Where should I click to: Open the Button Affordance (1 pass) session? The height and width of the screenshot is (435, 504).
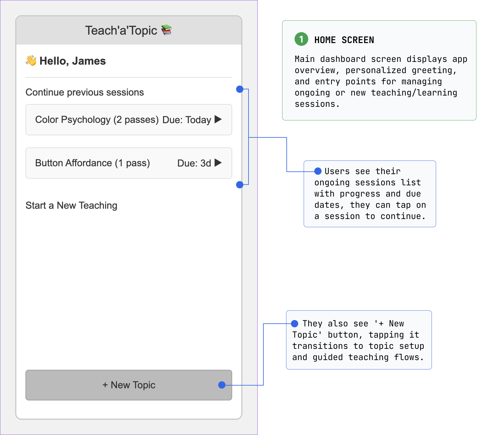[92, 163]
